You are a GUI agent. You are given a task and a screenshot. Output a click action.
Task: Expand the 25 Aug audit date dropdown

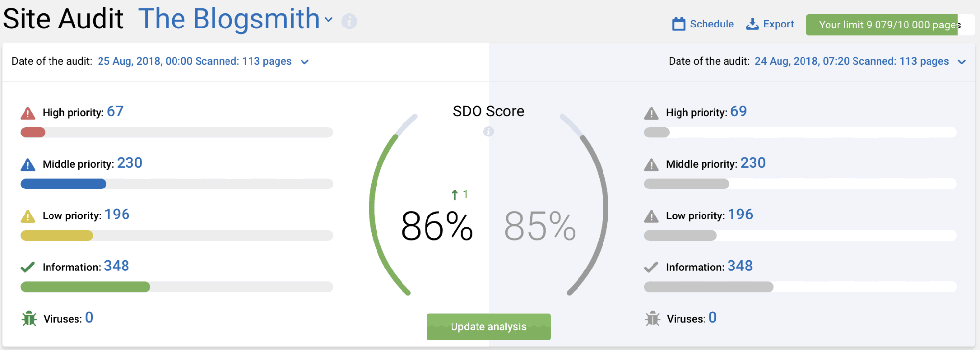coord(304,62)
